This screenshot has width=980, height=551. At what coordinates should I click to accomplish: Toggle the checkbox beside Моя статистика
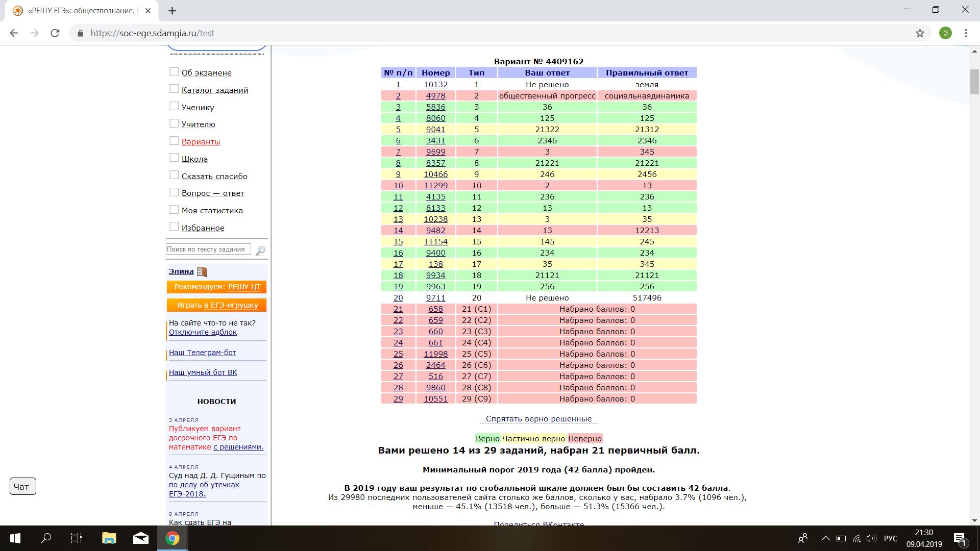pyautogui.click(x=174, y=210)
